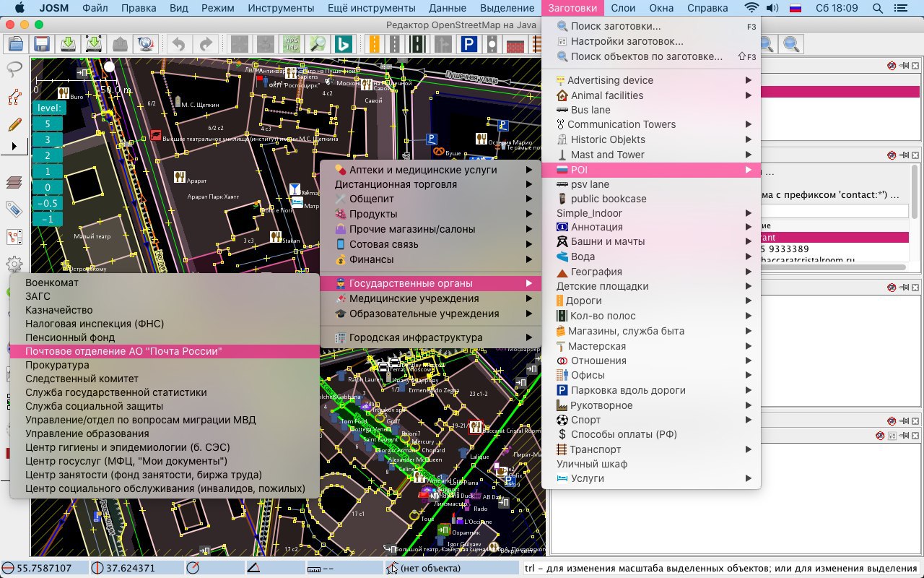This screenshot has height=578, width=924.
Task: Expand the Advertising device submenu
Action: pyautogui.click(x=652, y=80)
